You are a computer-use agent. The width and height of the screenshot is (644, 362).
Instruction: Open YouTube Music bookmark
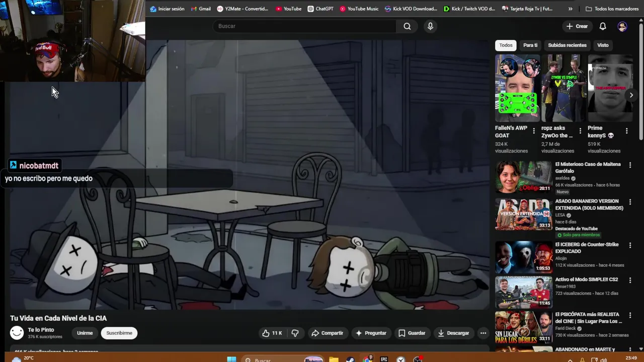coord(359,9)
